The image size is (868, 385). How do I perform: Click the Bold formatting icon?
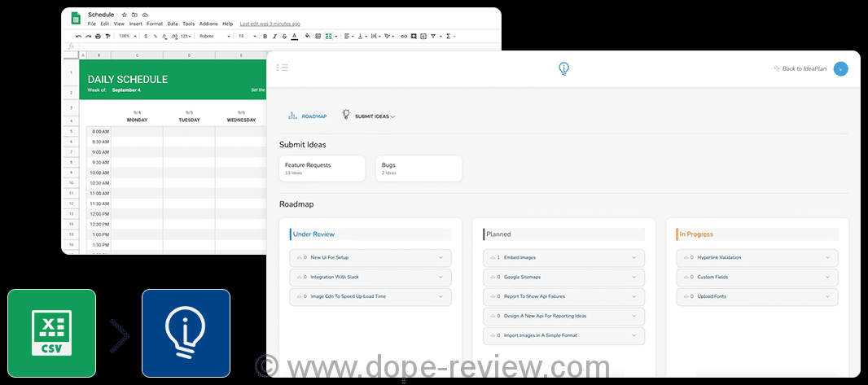click(x=265, y=37)
